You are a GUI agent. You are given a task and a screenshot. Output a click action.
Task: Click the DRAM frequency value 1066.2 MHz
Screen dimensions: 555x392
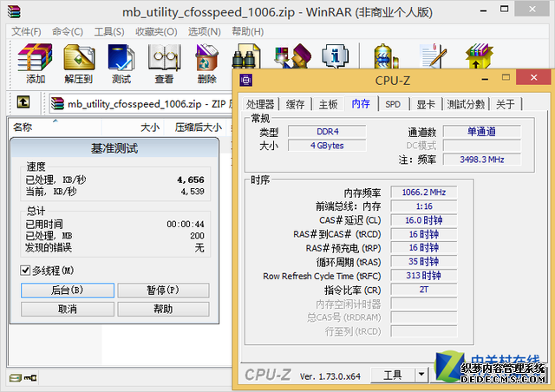pyautogui.click(x=424, y=193)
